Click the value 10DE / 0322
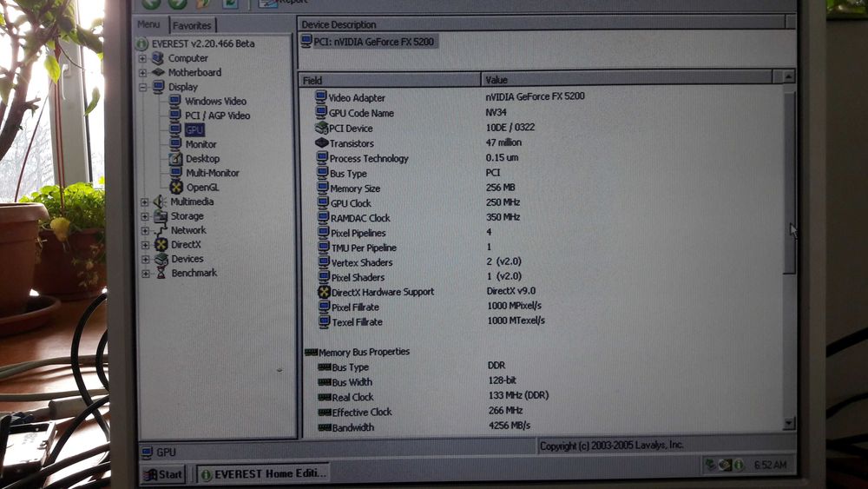Image resolution: width=868 pixels, height=489 pixels. click(x=510, y=128)
